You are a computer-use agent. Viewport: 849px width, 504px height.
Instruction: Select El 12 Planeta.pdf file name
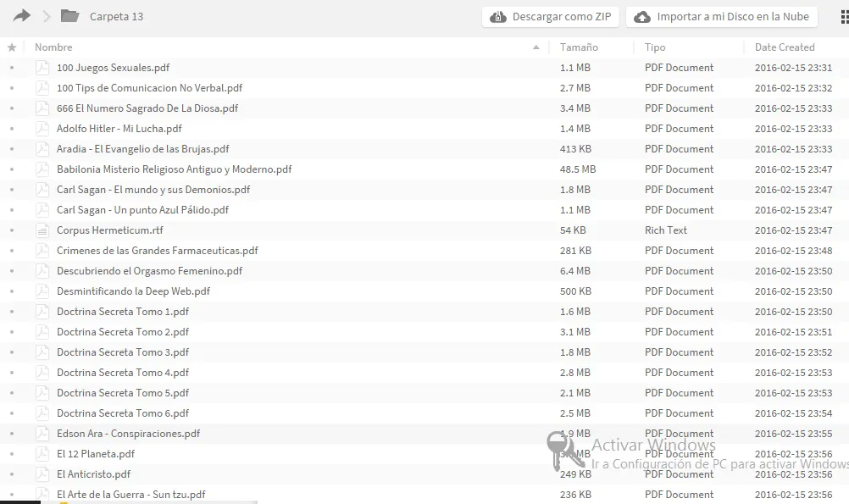click(x=96, y=454)
